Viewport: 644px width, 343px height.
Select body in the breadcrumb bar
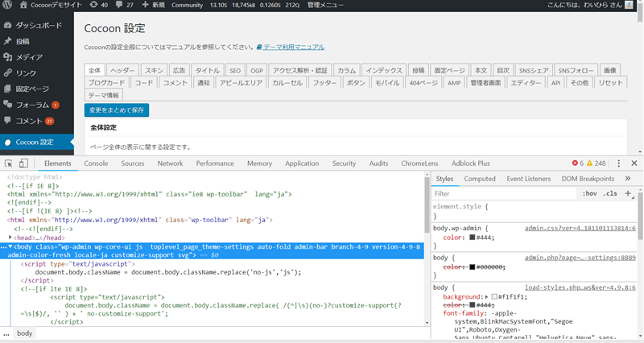pos(25,333)
